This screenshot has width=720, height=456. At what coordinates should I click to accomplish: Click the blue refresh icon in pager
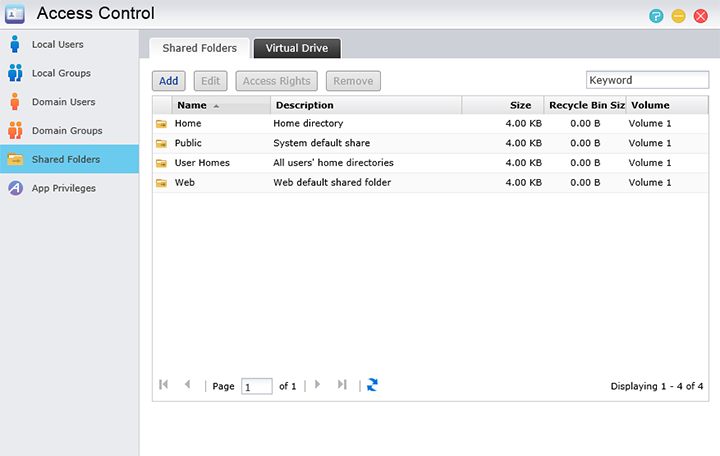click(x=372, y=385)
